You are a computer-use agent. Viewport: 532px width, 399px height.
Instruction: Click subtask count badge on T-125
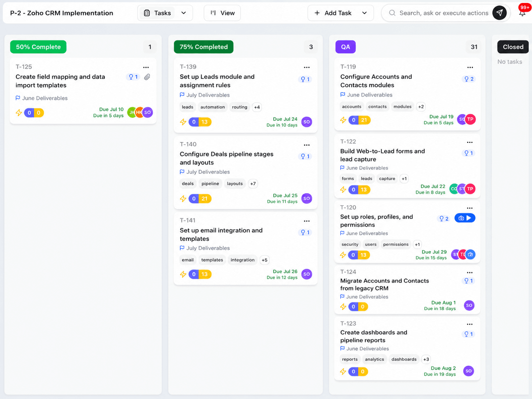(133, 77)
